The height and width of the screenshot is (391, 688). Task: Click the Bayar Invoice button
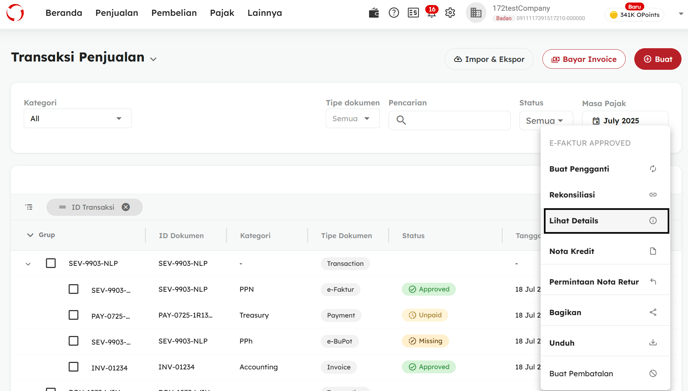pos(584,59)
